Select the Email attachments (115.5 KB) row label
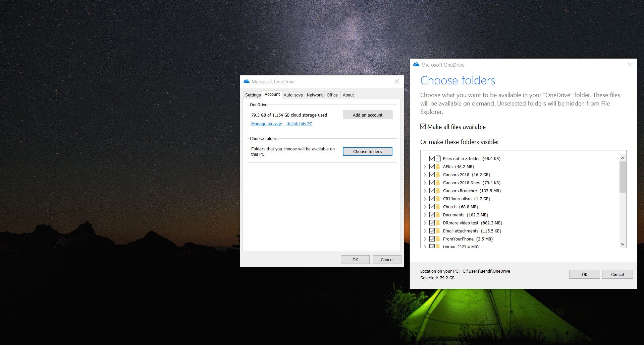Image resolution: width=644 pixels, height=345 pixels. click(472, 231)
